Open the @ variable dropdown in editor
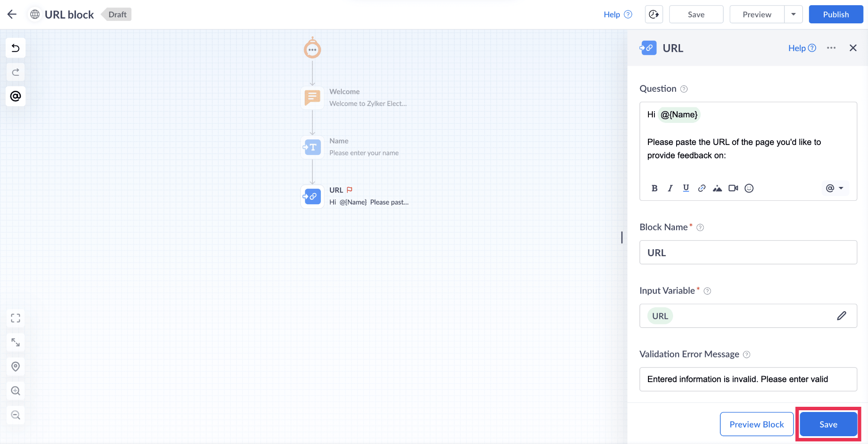868x444 pixels. 835,188
